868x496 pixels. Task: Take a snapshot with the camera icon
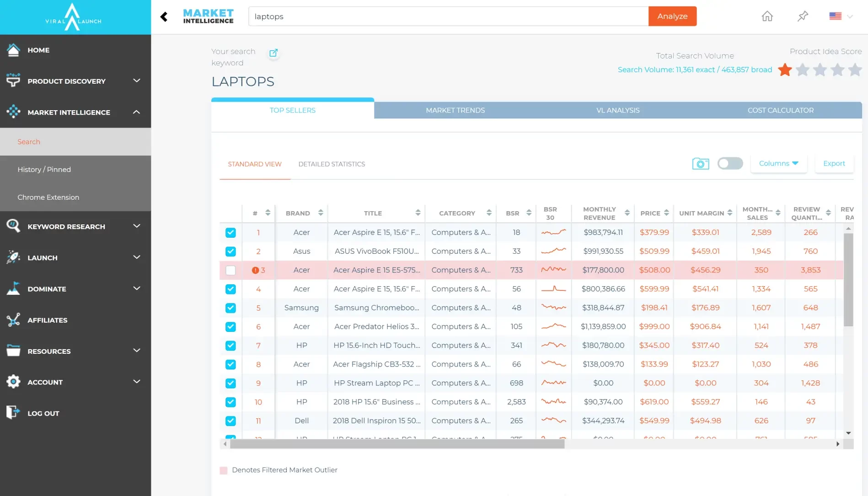click(700, 163)
